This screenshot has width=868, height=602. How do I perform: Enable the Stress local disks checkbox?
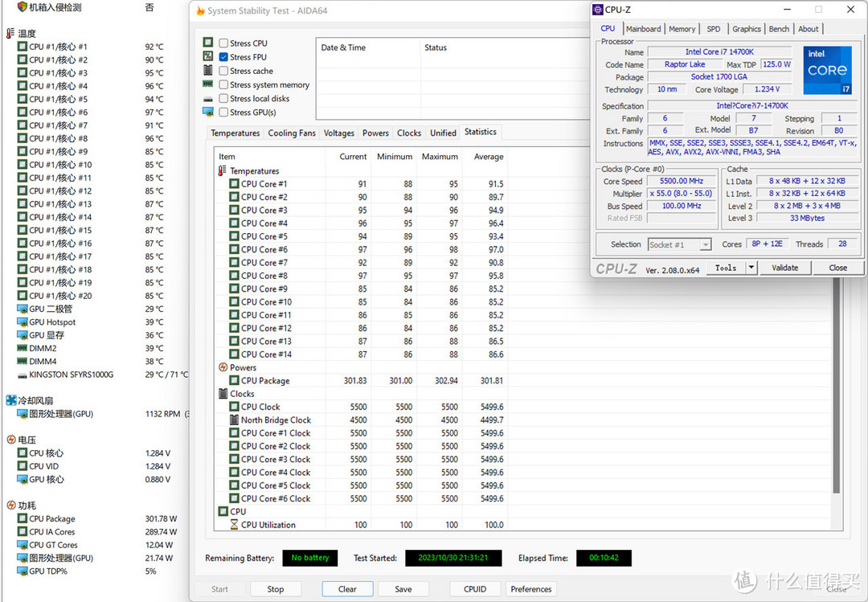click(223, 99)
